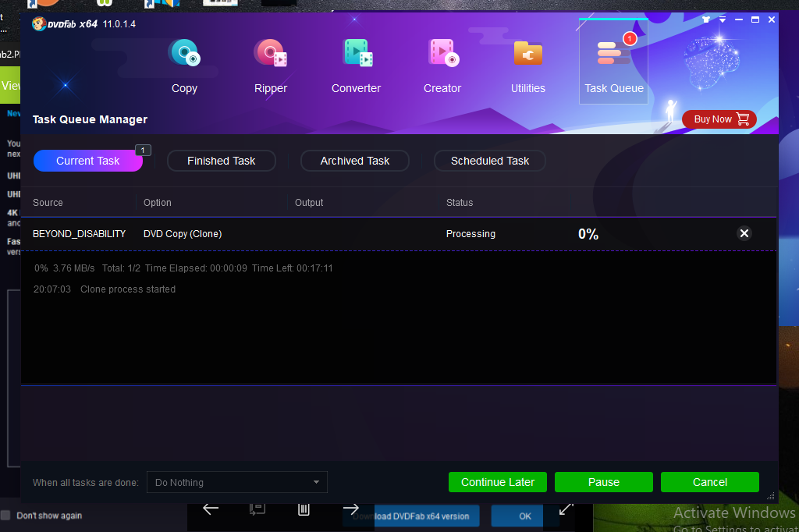Image resolution: width=799 pixels, height=532 pixels.
Task: Toggle 'Don't show again' checkbox in background window
Action: [x=5, y=515]
